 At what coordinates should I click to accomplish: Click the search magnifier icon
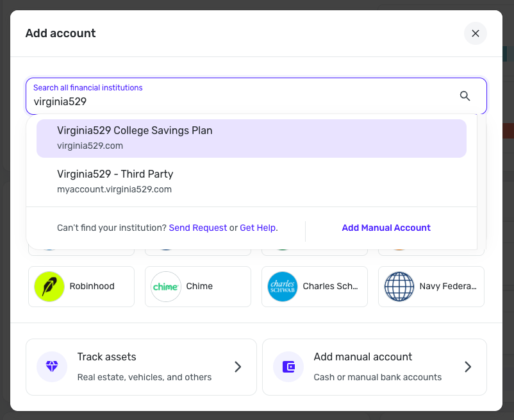(x=465, y=96)
